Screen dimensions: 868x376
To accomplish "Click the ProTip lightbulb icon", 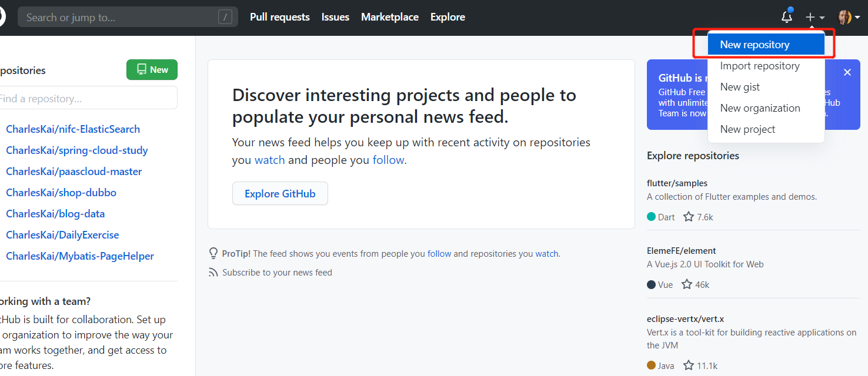I will tap(213, 254).
